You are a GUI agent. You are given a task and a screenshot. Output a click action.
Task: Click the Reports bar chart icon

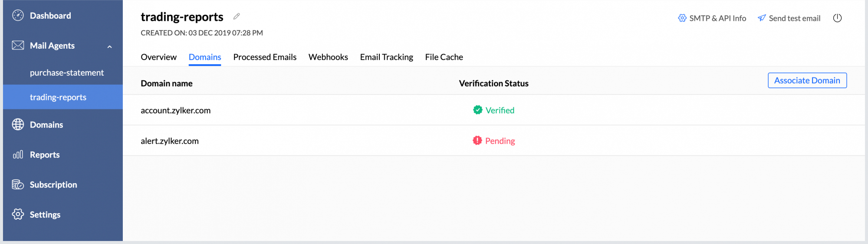tap(18, 155)
